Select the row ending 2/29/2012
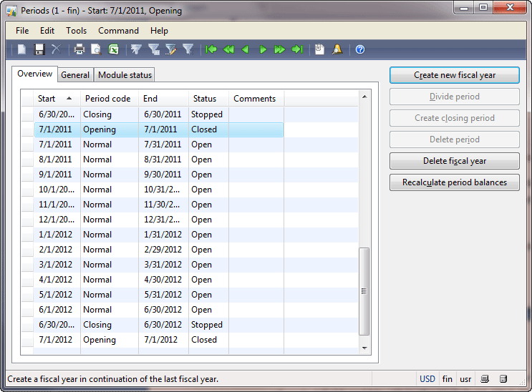 click(x=190, y=250)
